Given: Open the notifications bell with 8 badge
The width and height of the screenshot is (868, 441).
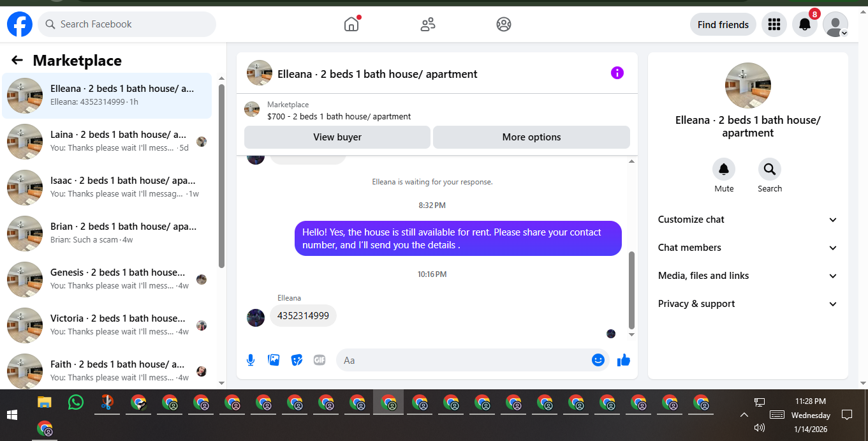Looking at the screenshot, I should (x=805, y=24).
